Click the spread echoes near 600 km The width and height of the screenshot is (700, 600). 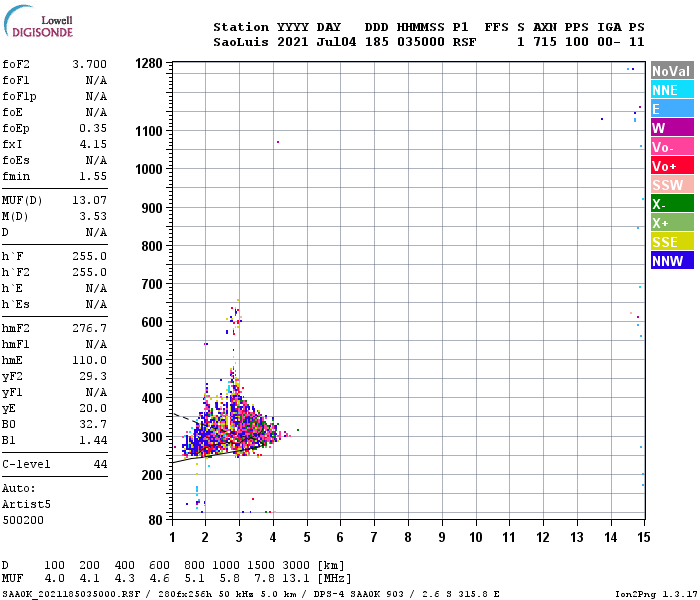pos(234,318)
